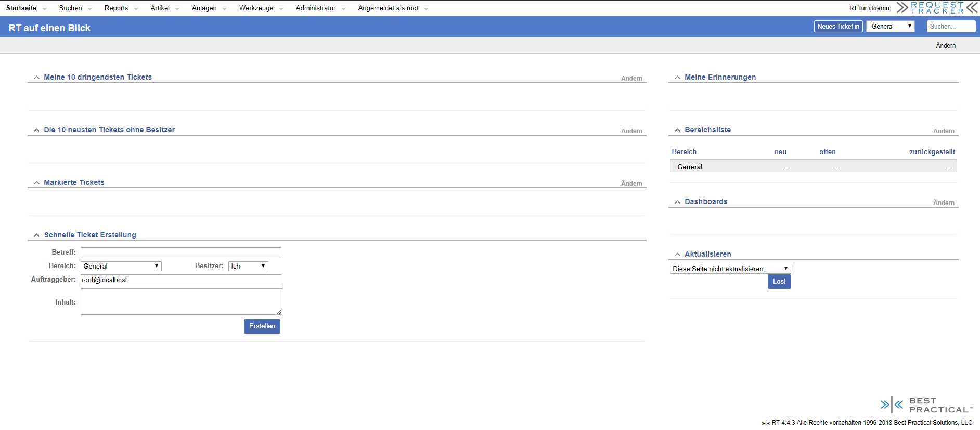
Task: Click the Best Practical logo
Action: pos(926,405)
